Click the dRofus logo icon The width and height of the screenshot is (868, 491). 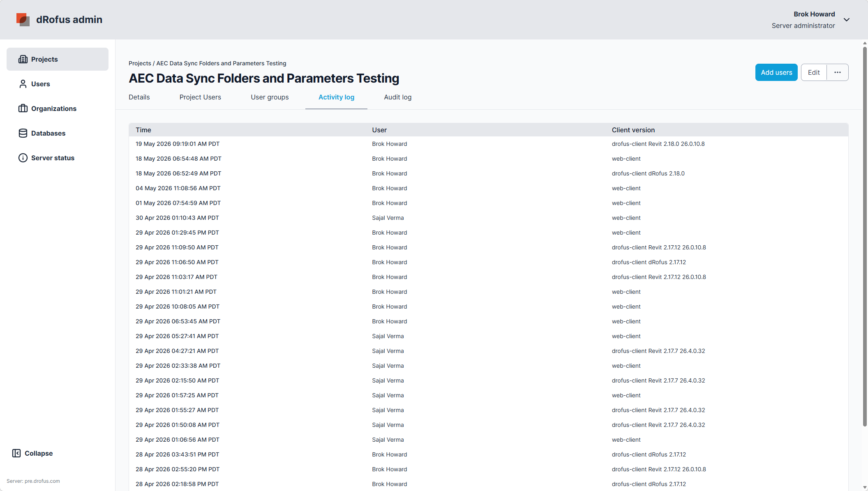(23, 19)
